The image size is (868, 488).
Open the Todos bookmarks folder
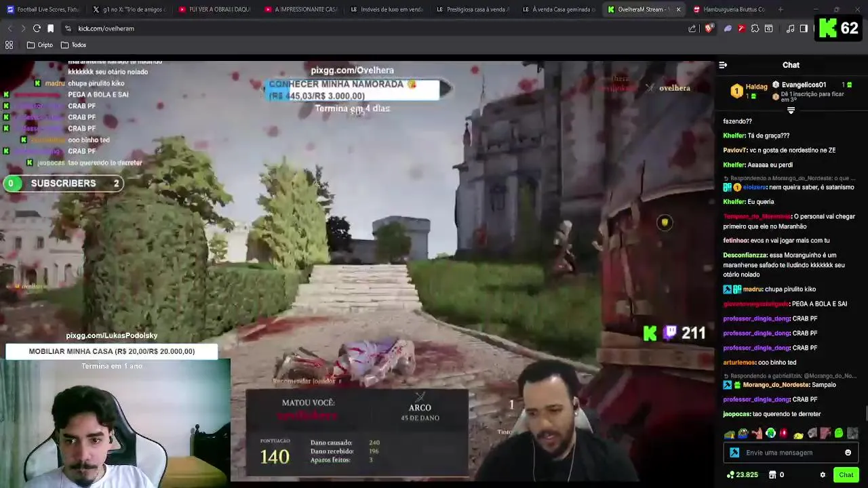73,45
